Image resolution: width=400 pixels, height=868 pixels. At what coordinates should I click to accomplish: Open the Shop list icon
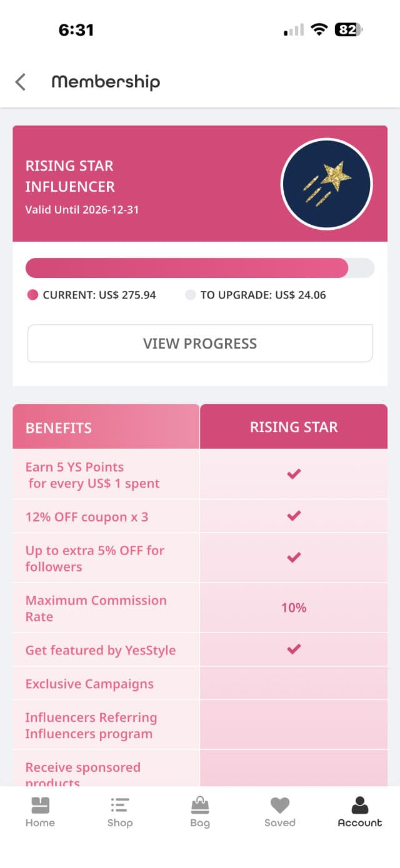pyautogui.click(x=119, y=806)
